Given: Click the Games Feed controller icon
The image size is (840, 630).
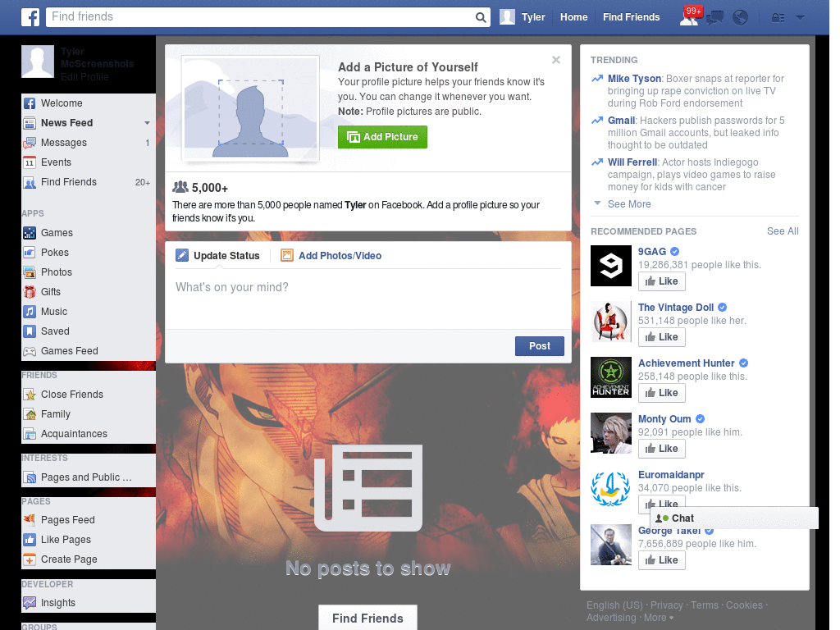Looking at the screenshot, I should point(30,351).
